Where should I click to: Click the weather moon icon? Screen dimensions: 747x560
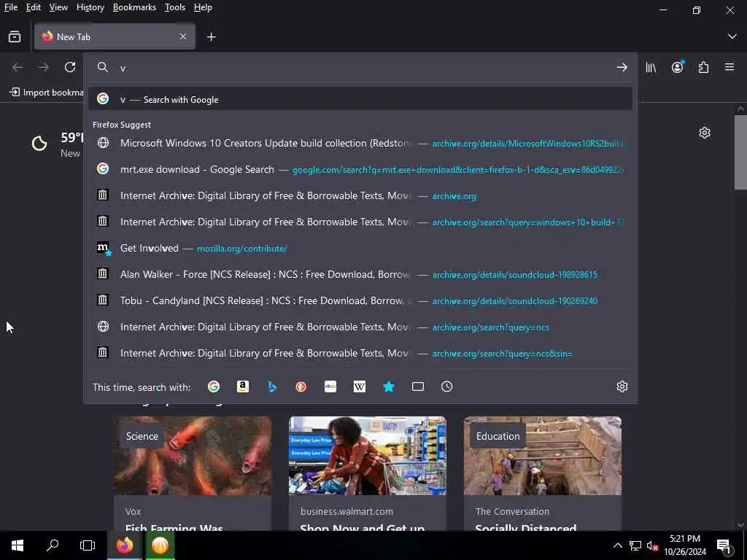39,144
